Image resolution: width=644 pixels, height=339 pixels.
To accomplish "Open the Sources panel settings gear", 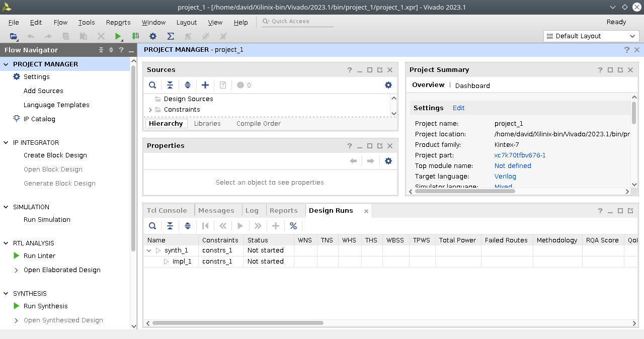I will 388,85.
